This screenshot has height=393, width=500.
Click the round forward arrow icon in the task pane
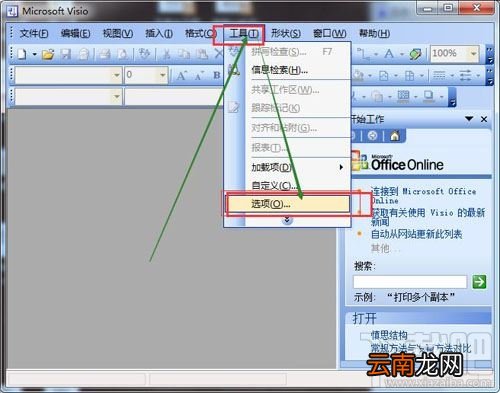coord(373,136)
